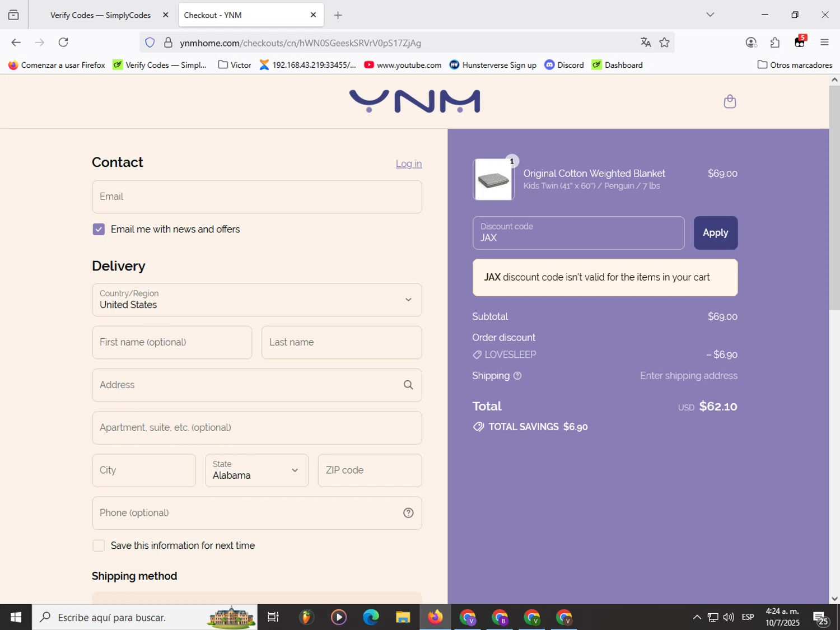Open Dashboard bookmark
This screenshot has width=840, height=630.
[x=617, y=65]
